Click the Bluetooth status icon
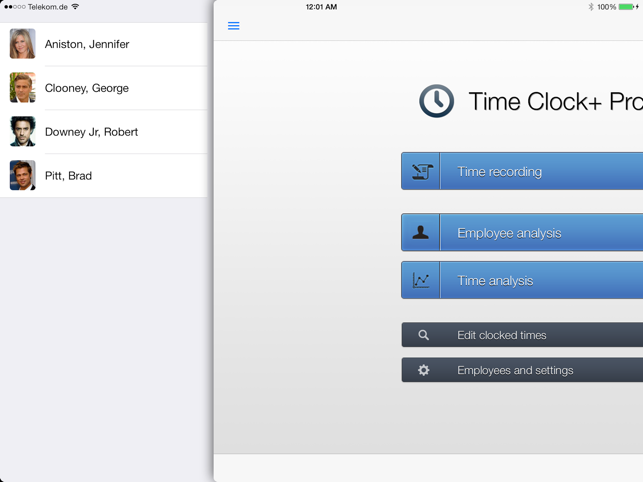Viewport: 643px width, 482px height. point(591,7)
